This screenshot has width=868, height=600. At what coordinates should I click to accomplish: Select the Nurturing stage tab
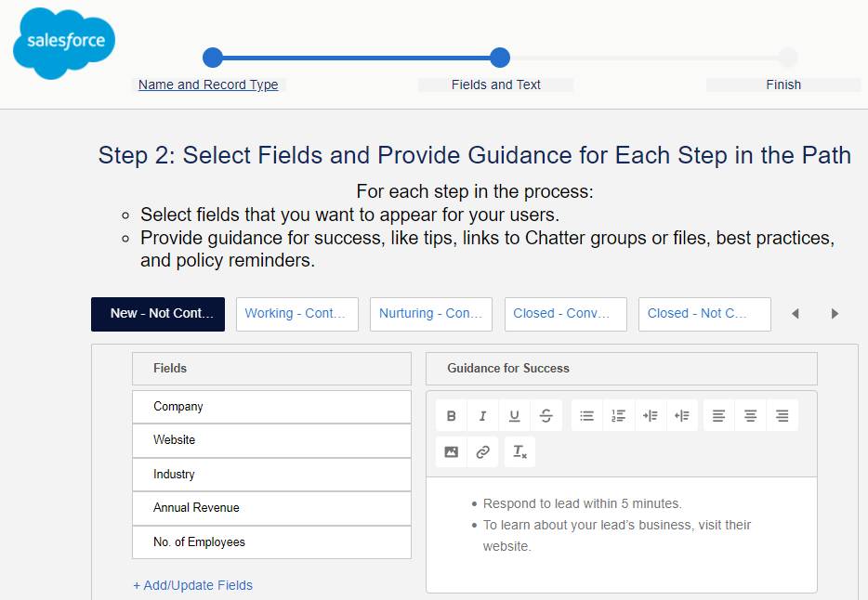coord(430,314)
